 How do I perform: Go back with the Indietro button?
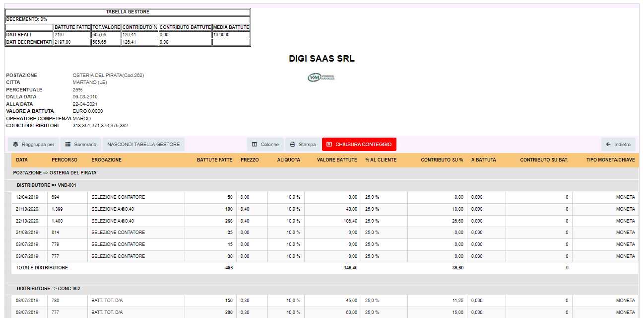click(618, 145)
